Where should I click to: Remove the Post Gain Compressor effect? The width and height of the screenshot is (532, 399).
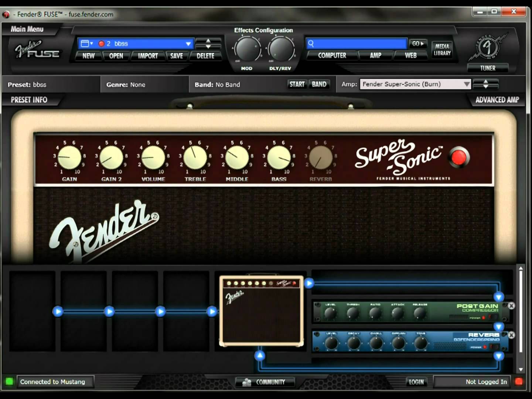[511, 306]
